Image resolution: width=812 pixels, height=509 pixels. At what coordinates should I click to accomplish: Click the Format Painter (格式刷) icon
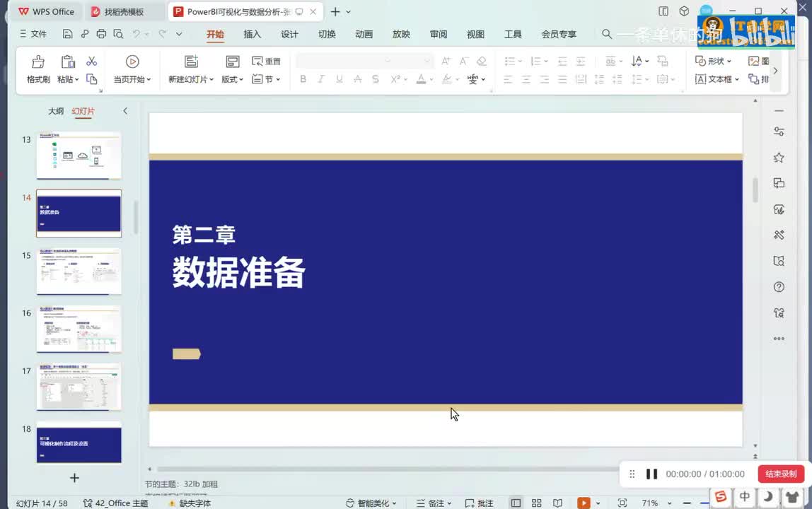point(37,62)
